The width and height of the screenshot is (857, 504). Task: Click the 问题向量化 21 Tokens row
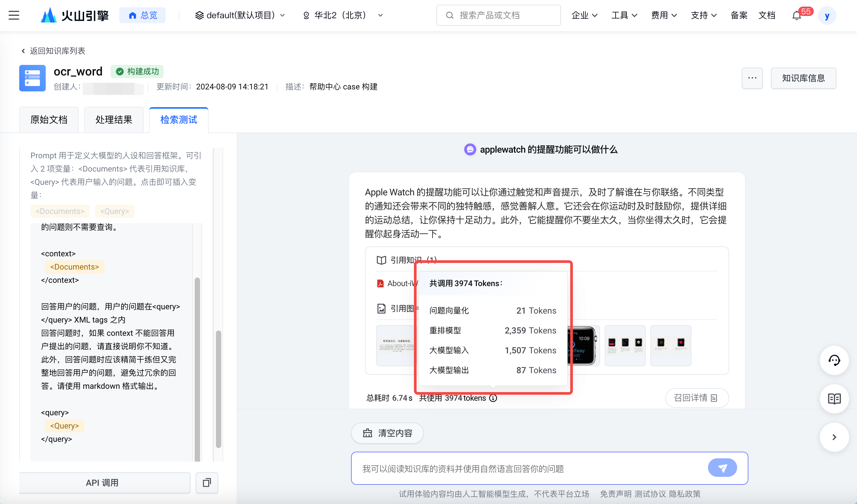click(x=493, y=311)
